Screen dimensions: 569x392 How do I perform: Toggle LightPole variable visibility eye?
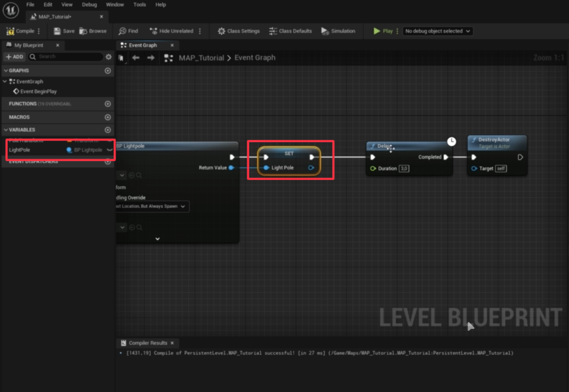tap(109, 150)
